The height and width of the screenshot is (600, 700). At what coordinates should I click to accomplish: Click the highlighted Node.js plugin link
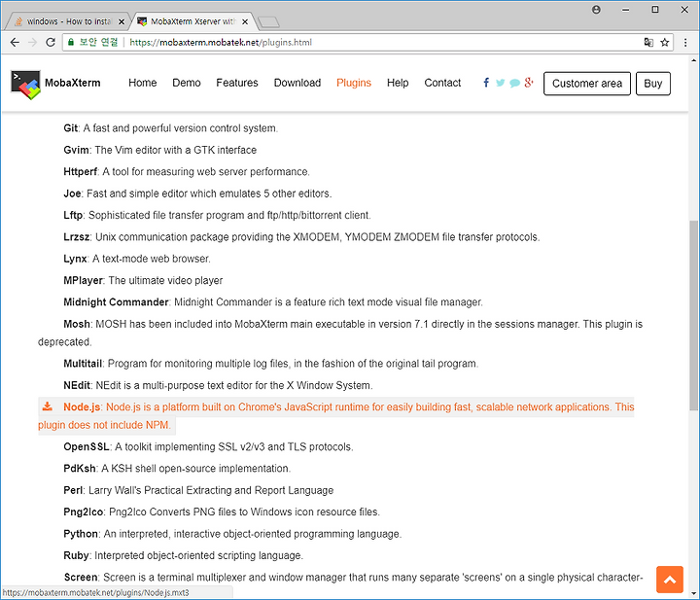tap(336, 415)
